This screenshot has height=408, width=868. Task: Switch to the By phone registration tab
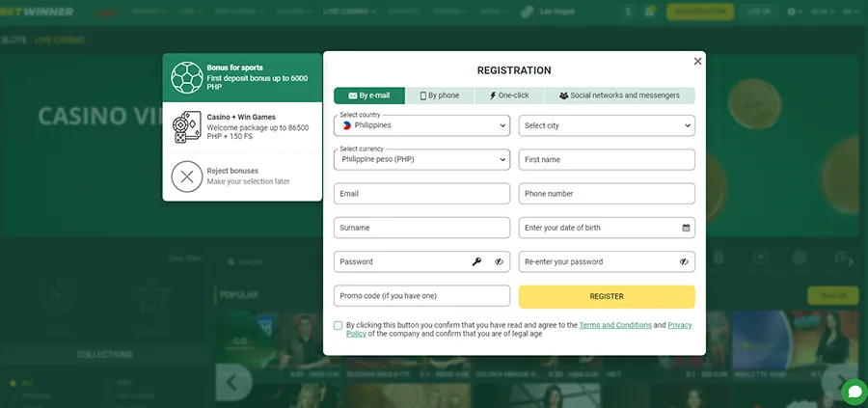[x=440, y=95]
